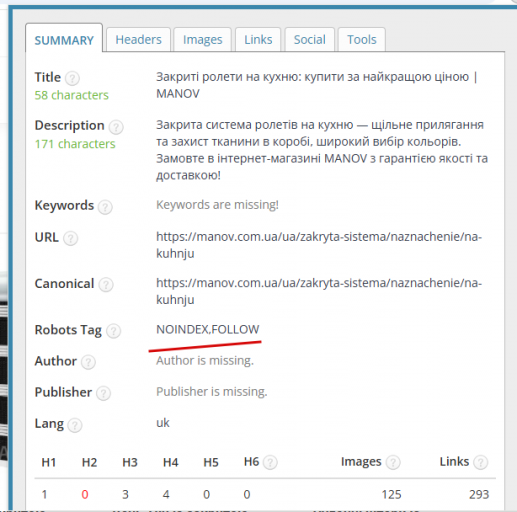Click the help icon next to Title
Image resolution: width=517 pixels, height=512 pixels.
[72, 78]
